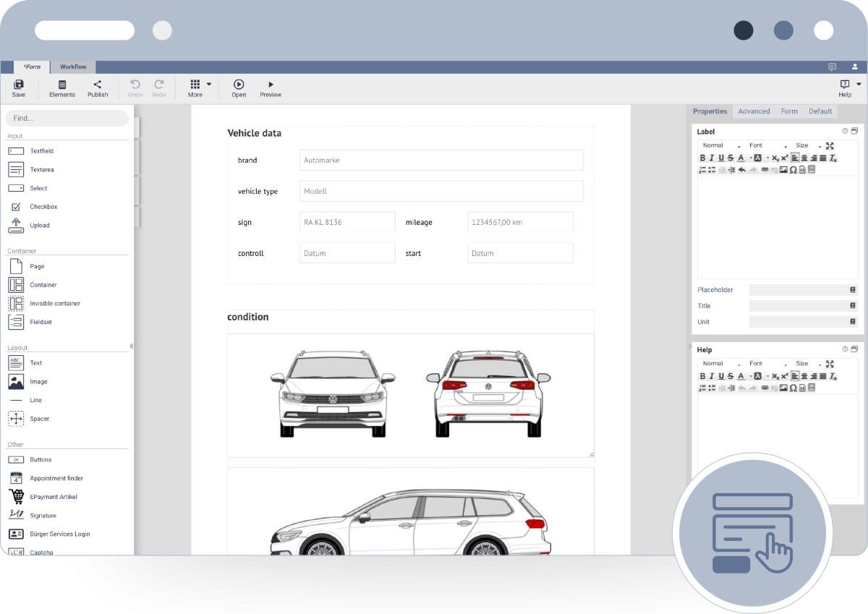
Task: Open the Help menu in top right
Action: pyautogui.click(x=845, y=88)
